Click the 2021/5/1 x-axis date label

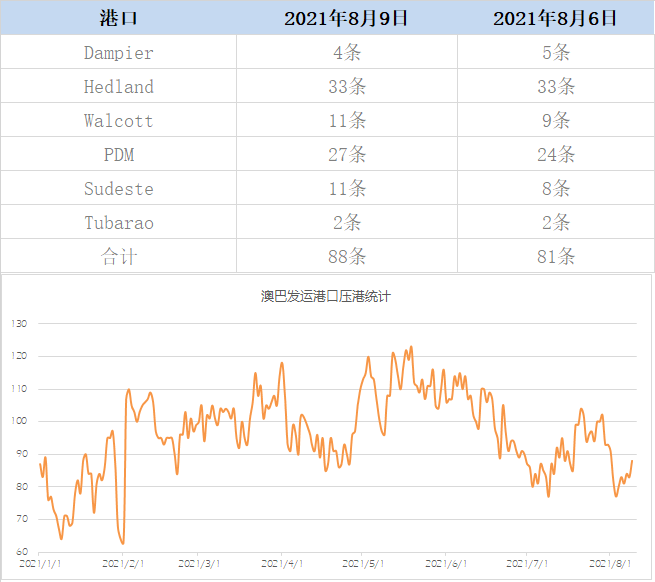[363, 564]
